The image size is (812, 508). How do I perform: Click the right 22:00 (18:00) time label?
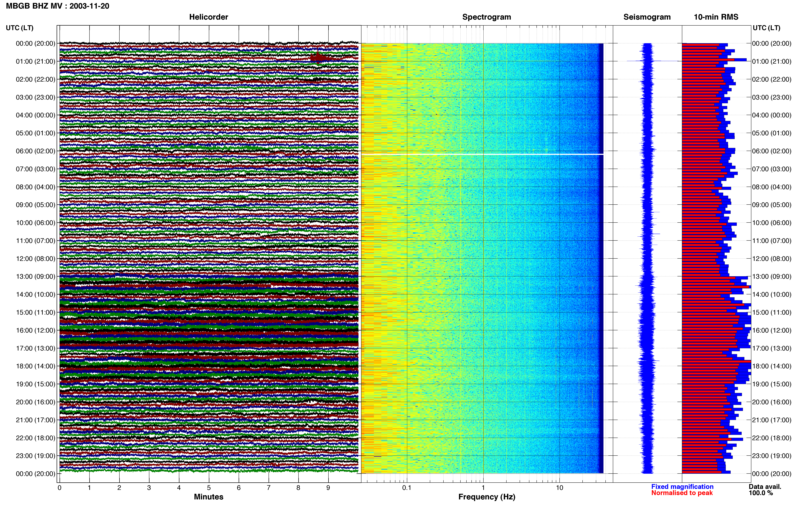point(772,438)
